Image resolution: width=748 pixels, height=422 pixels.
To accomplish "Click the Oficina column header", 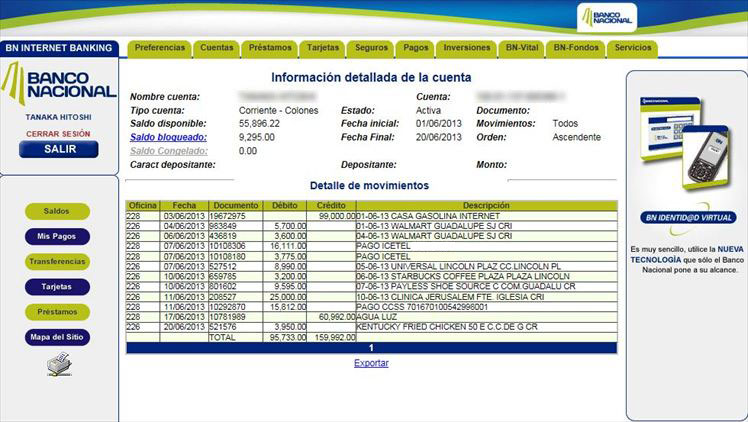I will coord(143,206).
